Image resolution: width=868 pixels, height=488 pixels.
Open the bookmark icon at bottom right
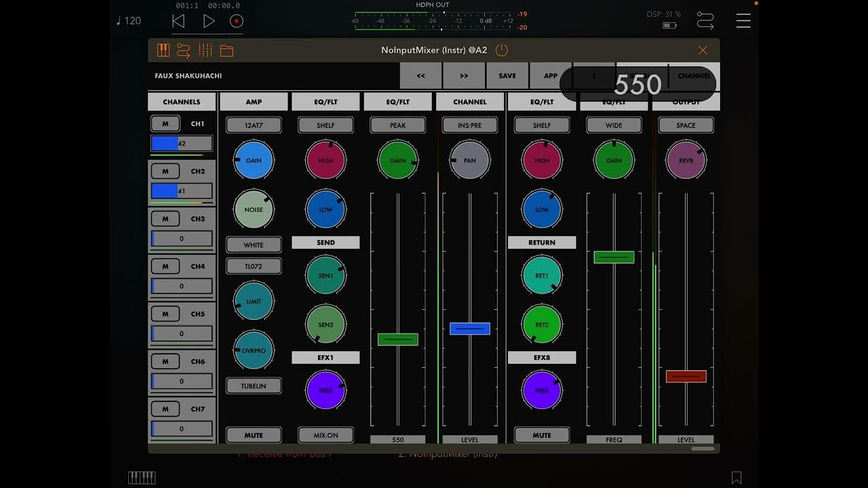(736, 478)
